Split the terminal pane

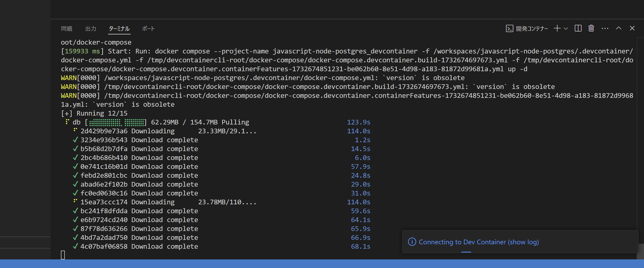(578, 29)
